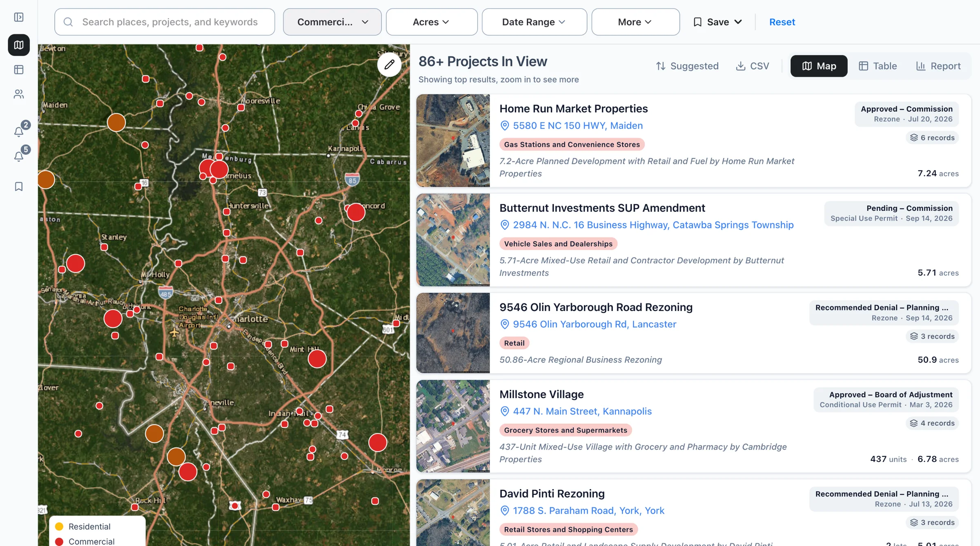Open the Save dropdown

pyautogui.click(x=717, y=22)
